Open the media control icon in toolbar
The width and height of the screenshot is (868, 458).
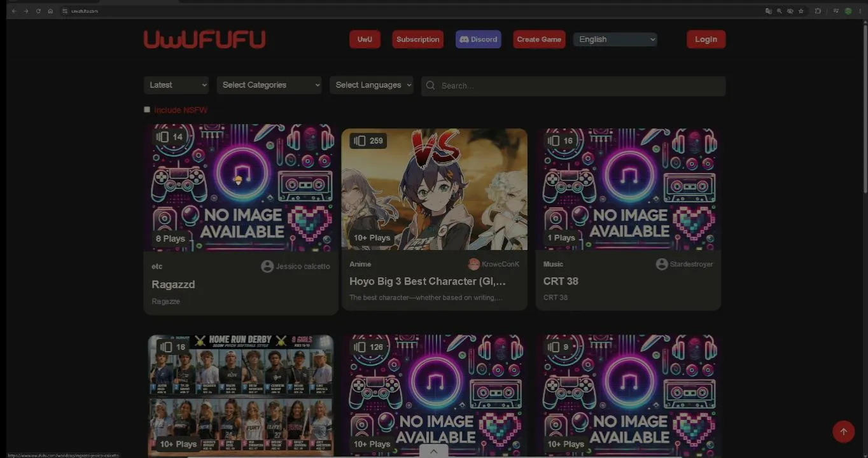(x=836, y=11)
